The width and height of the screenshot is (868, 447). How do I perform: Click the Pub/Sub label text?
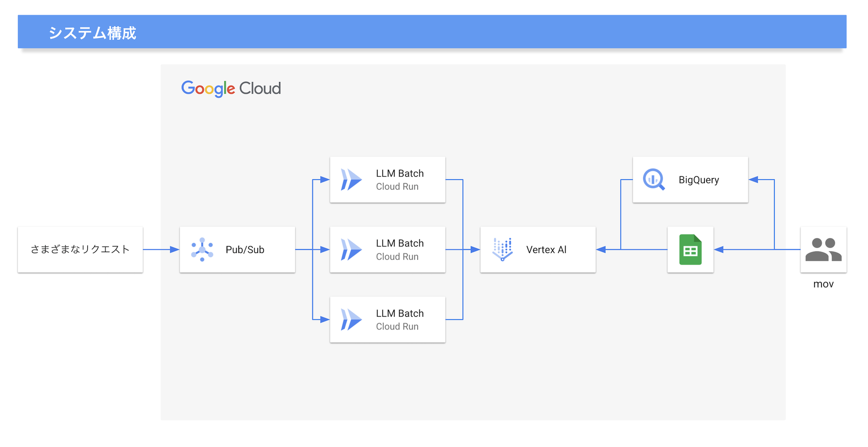click(x=245, y=250)
